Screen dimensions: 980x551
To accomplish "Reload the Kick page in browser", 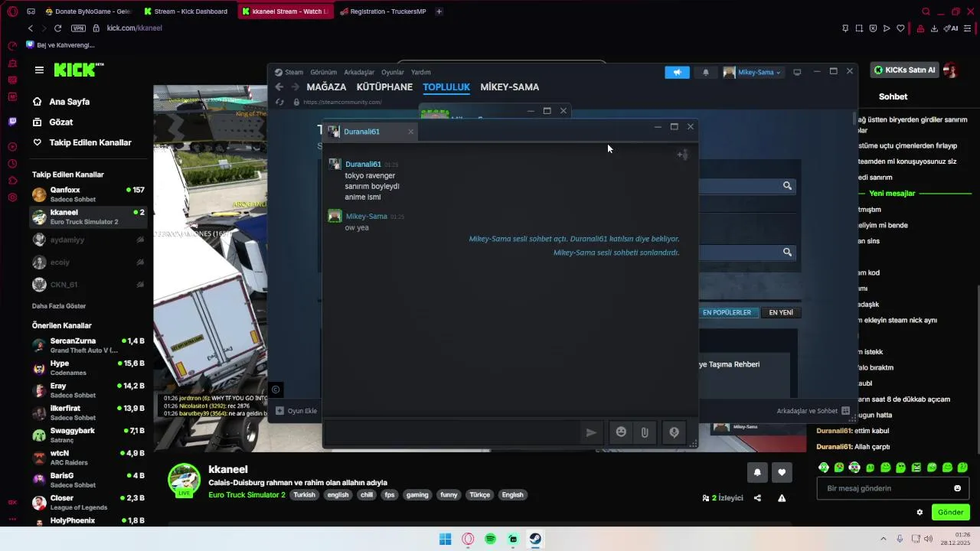I will point(57,28).
